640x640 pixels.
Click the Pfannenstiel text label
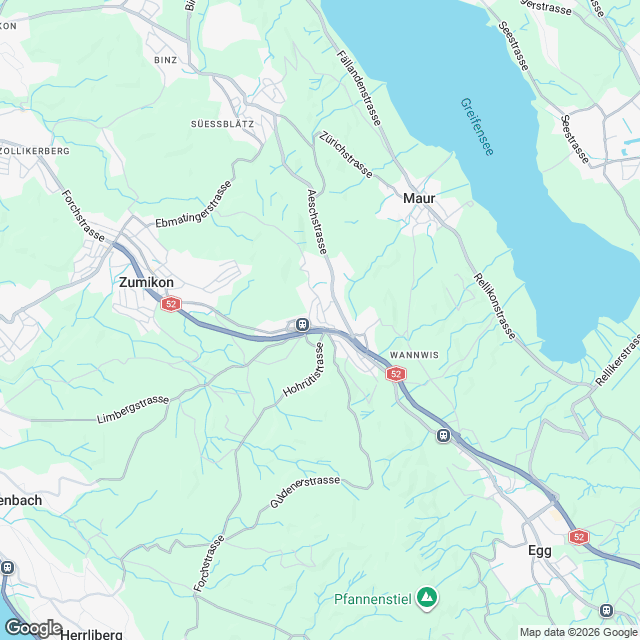[373, 600]
